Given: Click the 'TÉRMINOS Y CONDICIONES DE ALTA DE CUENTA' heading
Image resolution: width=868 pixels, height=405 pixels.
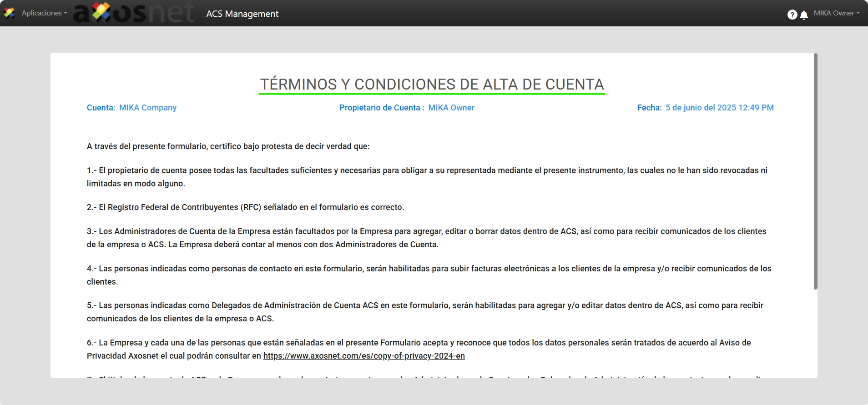Looking at the screenshot, I should point(432,85).
